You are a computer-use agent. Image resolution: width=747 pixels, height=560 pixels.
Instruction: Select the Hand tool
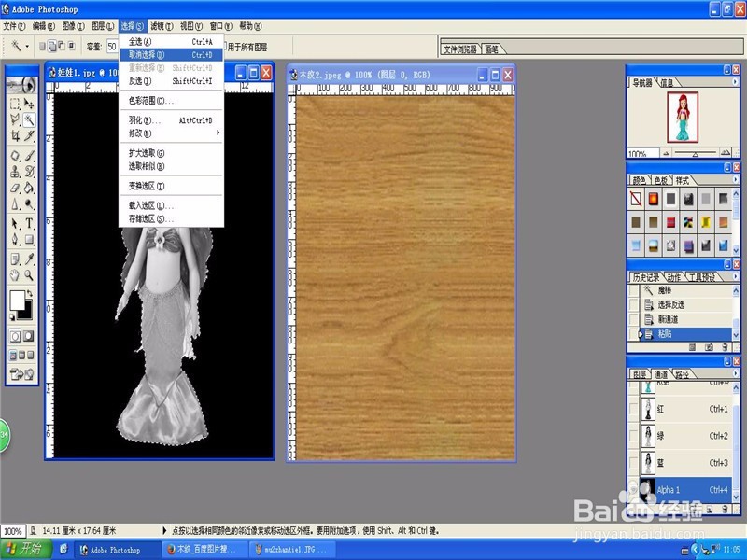15,275
